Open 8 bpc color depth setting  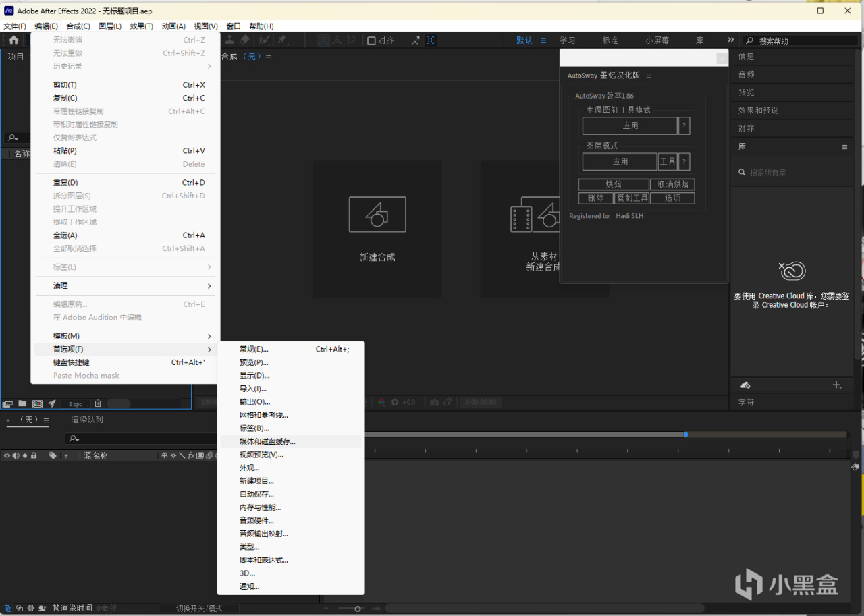coord(75,403)
